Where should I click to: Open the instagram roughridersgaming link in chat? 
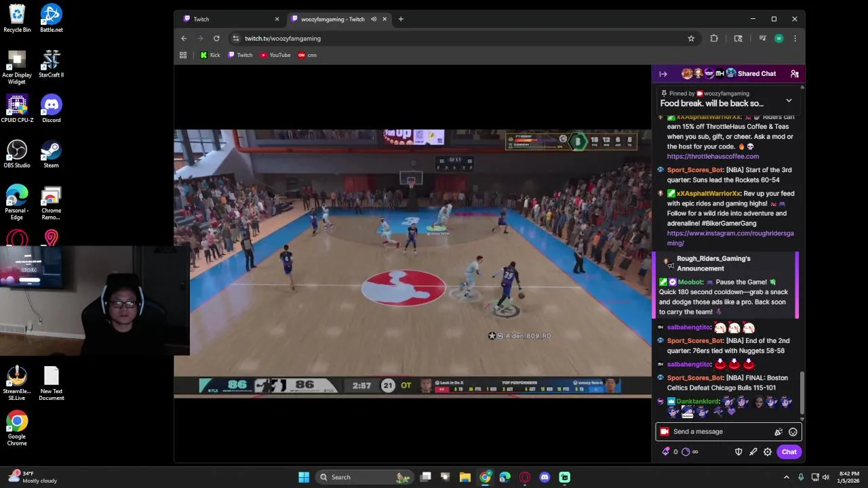coord(730,238)
